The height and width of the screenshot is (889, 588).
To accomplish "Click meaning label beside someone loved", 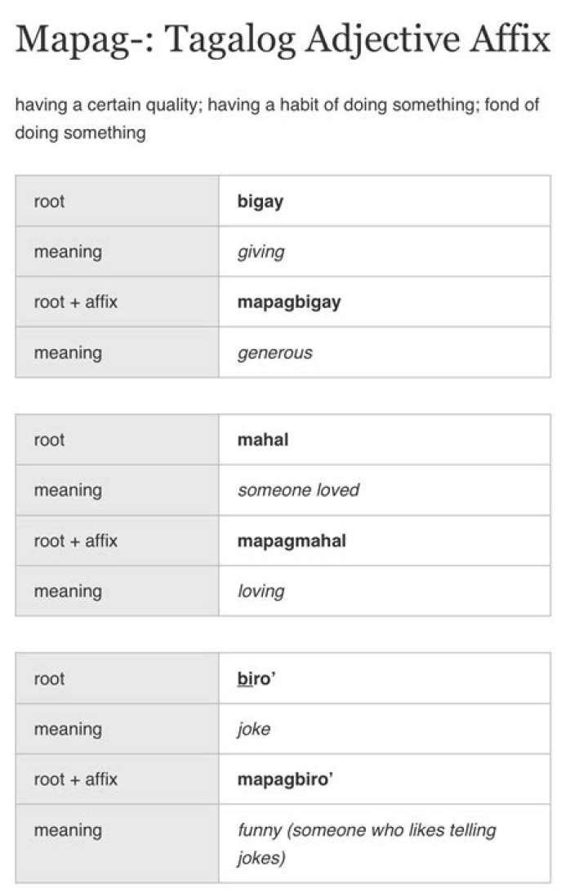I will pos(68,490).
